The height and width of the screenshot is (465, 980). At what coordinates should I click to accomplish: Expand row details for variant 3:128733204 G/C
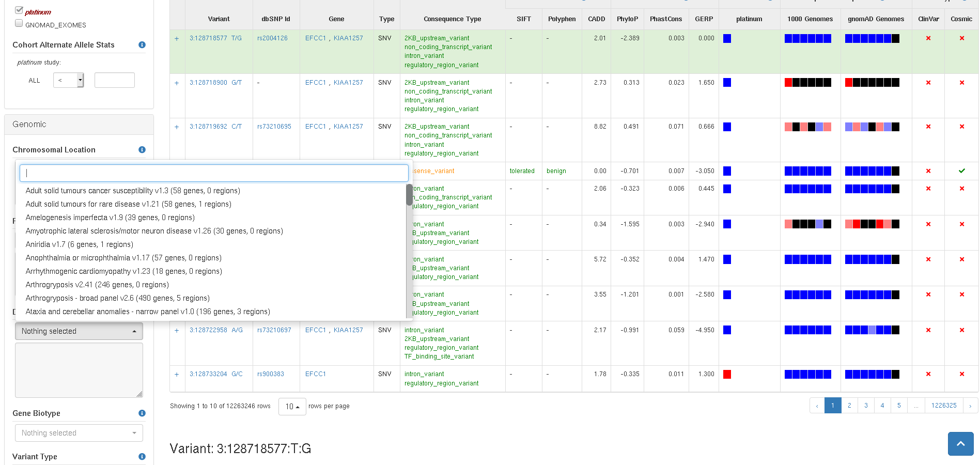pyautogui.click(x=177, y=375)
